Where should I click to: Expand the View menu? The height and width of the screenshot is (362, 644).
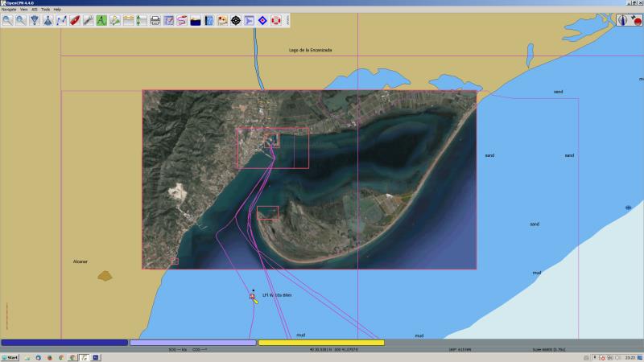point(24,9)
